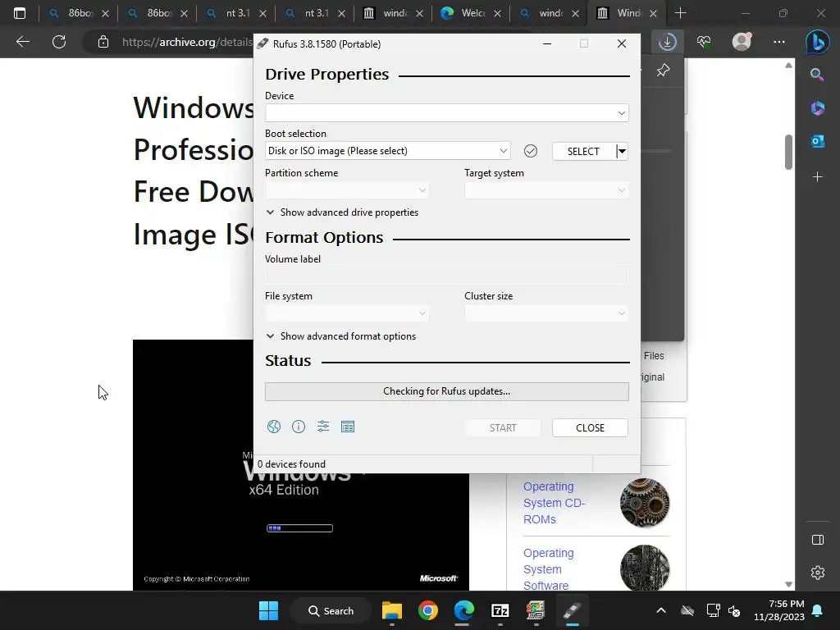Open the SELECT button split arrow

622,151
